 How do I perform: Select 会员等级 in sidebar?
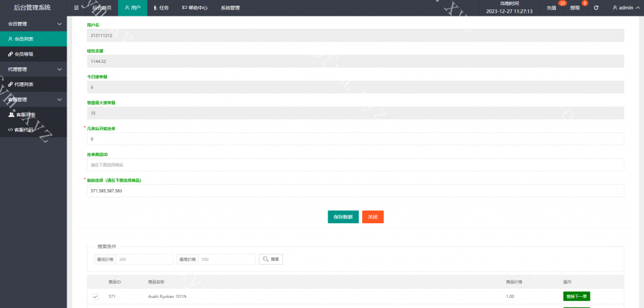point(33,54)
